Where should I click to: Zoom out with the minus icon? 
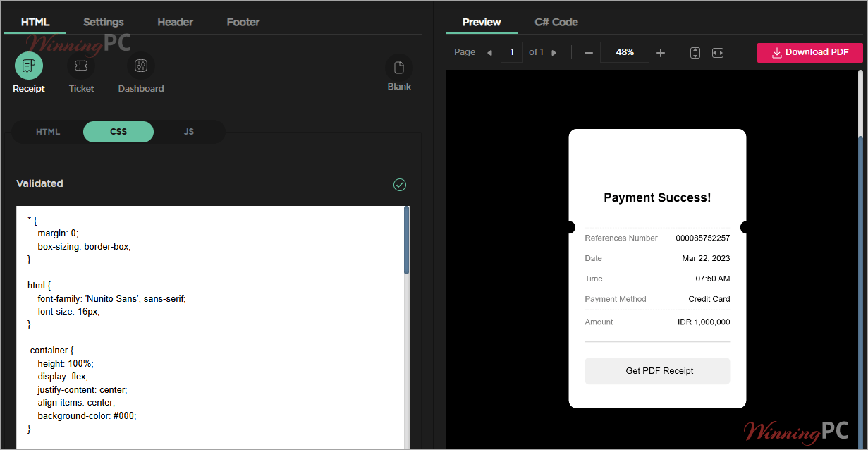[x=589, y=53]
